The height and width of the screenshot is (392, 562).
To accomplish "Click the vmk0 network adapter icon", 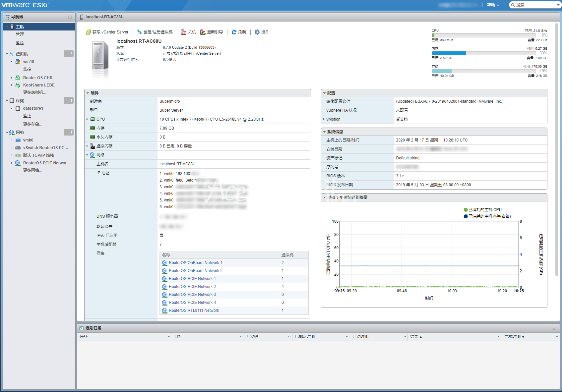I will click(18, 140).
